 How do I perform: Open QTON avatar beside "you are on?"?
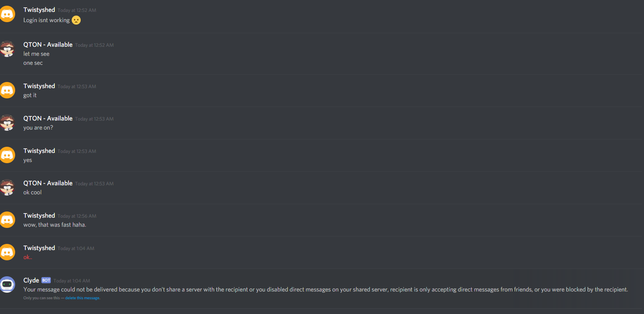[7, 123]
